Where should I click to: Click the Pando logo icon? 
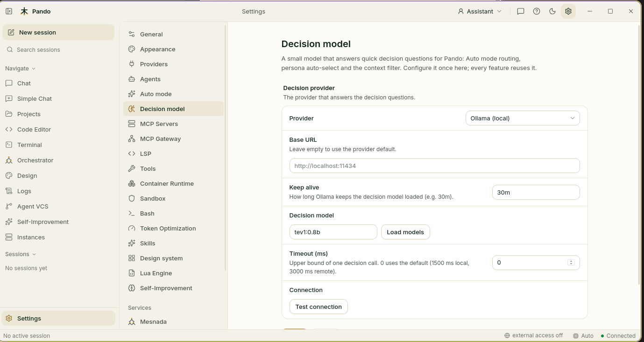(x=24, y=11)
